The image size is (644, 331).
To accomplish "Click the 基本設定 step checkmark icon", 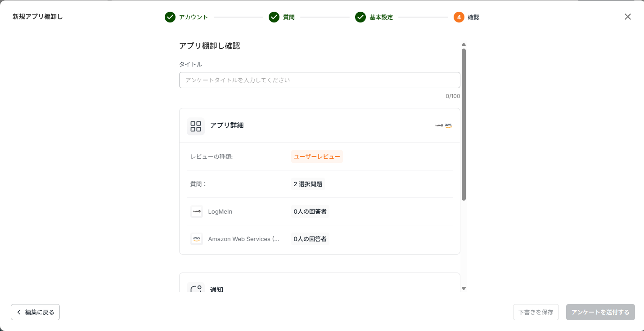I will click(360, 17).
